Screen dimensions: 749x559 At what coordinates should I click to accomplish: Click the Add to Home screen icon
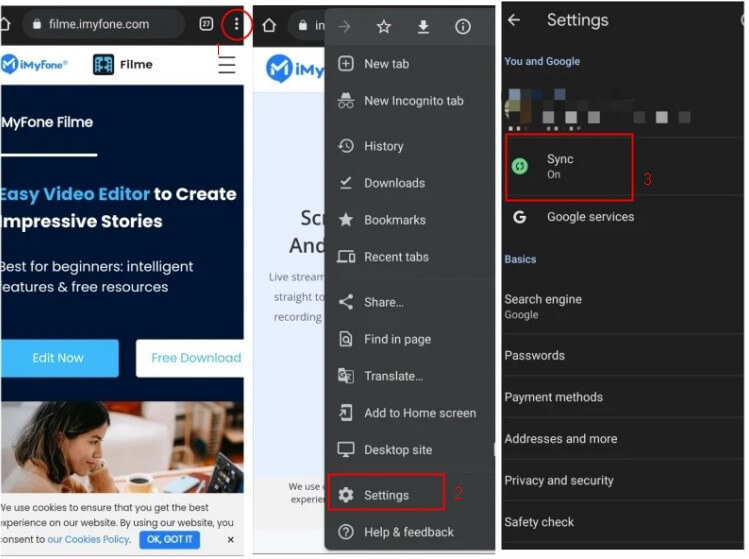(x=346, y=413)
